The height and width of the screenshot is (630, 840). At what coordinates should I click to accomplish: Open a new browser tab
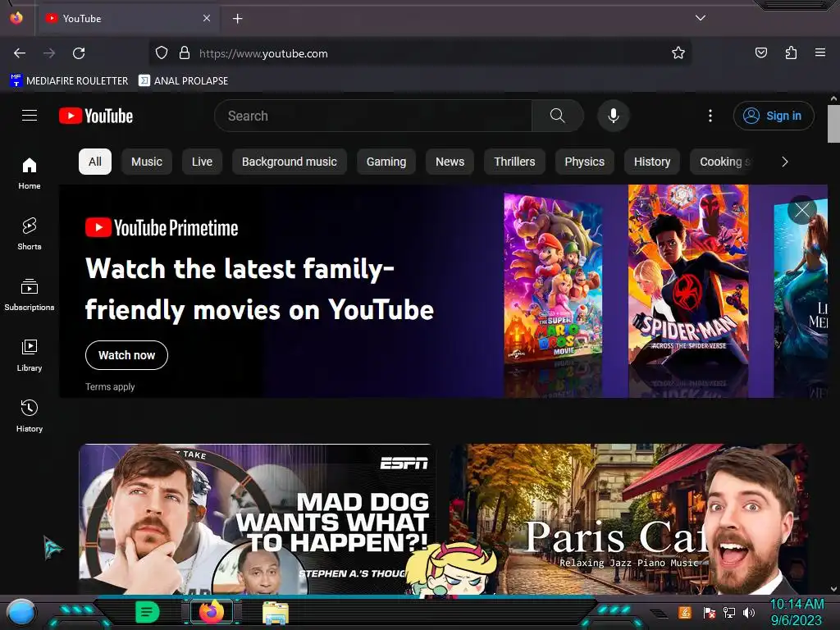[x=237, y=19]
